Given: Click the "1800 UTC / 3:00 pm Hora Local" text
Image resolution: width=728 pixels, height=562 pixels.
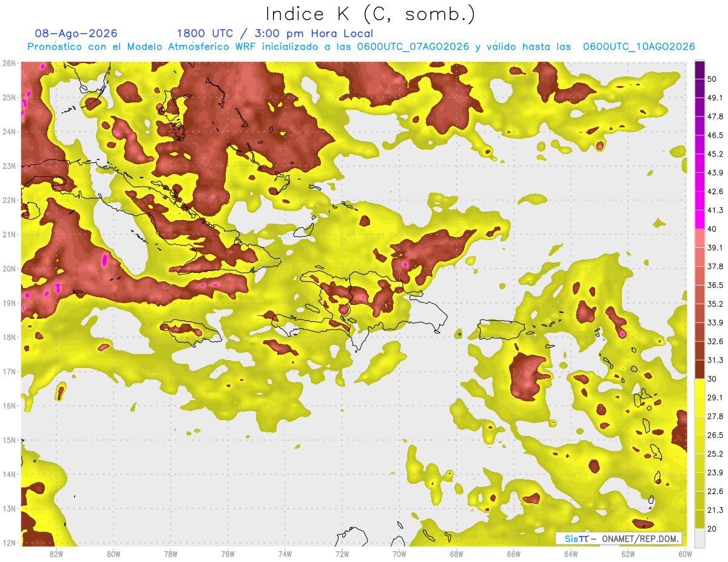Looking at the screenshot, I should [275, 33].
